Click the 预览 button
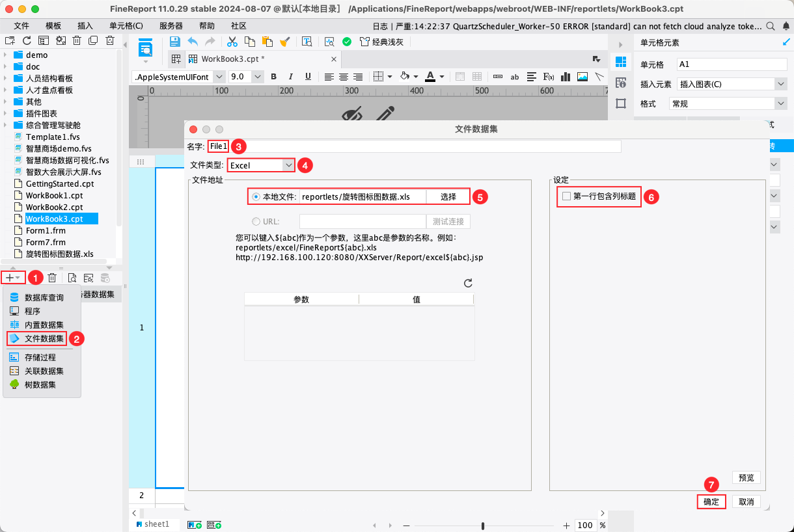This screenshot has height=532, width=794. (746, 477)
